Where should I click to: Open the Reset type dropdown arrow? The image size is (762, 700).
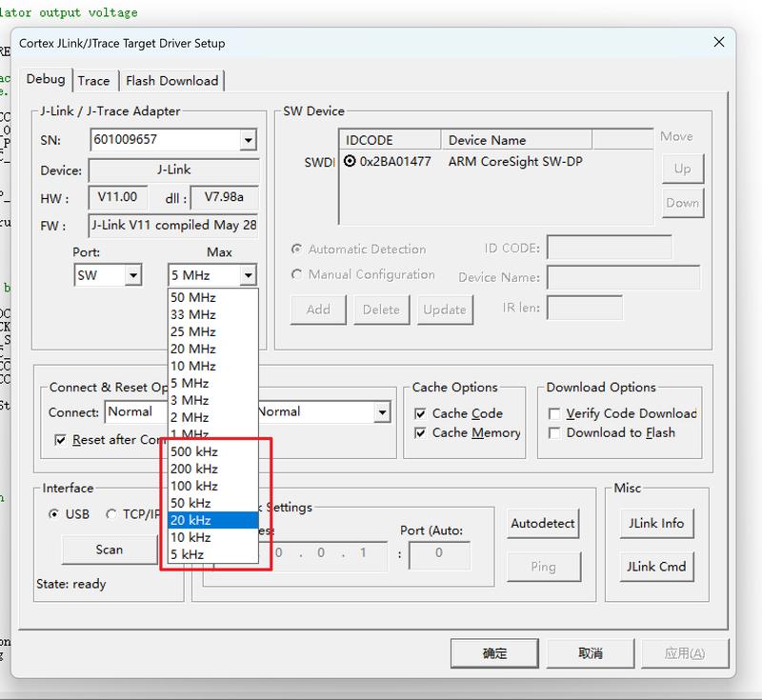[383, 412]
